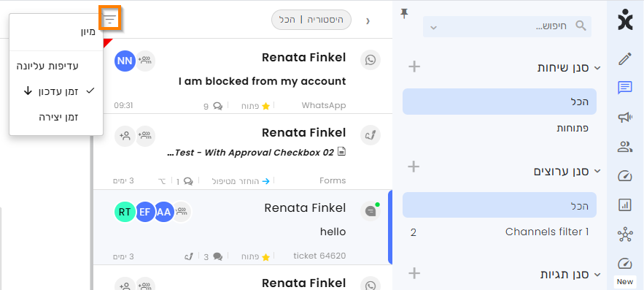Click the pin icon on the filter panel
The image size is (644, 290).
click(405, 15)
